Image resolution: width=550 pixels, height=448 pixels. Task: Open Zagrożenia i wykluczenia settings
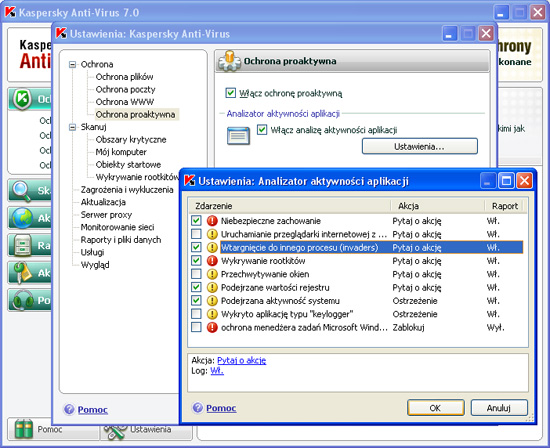point(127,190)
